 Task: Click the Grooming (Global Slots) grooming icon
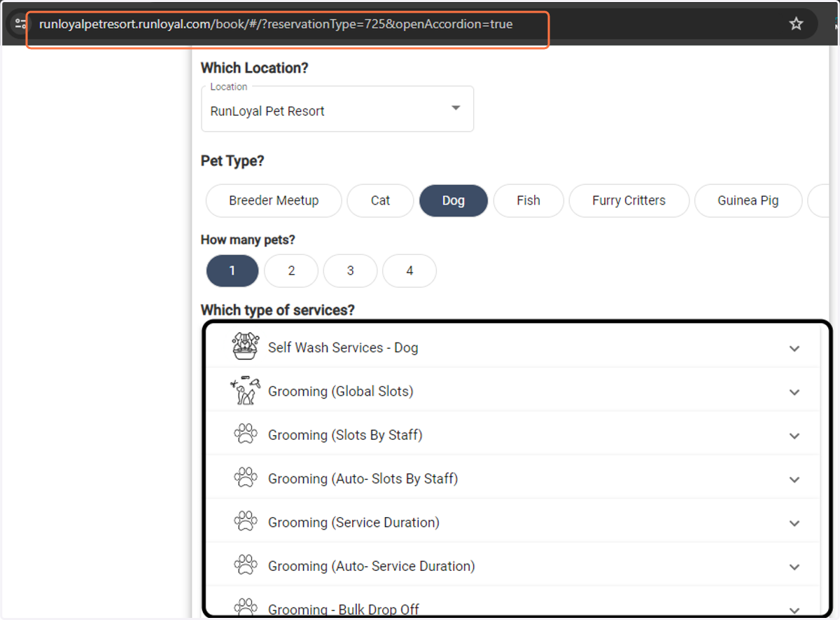pos(245,391)
